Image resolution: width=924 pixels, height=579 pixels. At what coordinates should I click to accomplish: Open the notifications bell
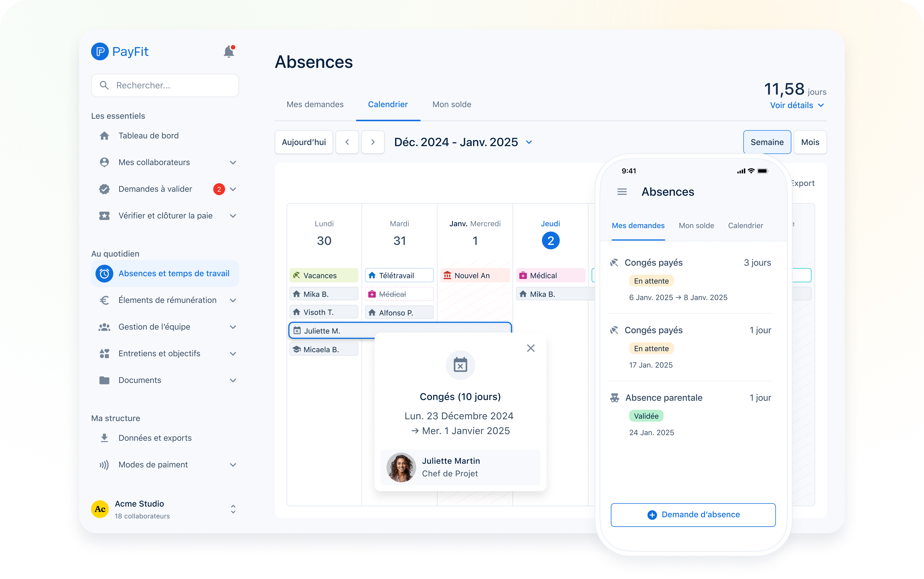(x=229, y=51)
